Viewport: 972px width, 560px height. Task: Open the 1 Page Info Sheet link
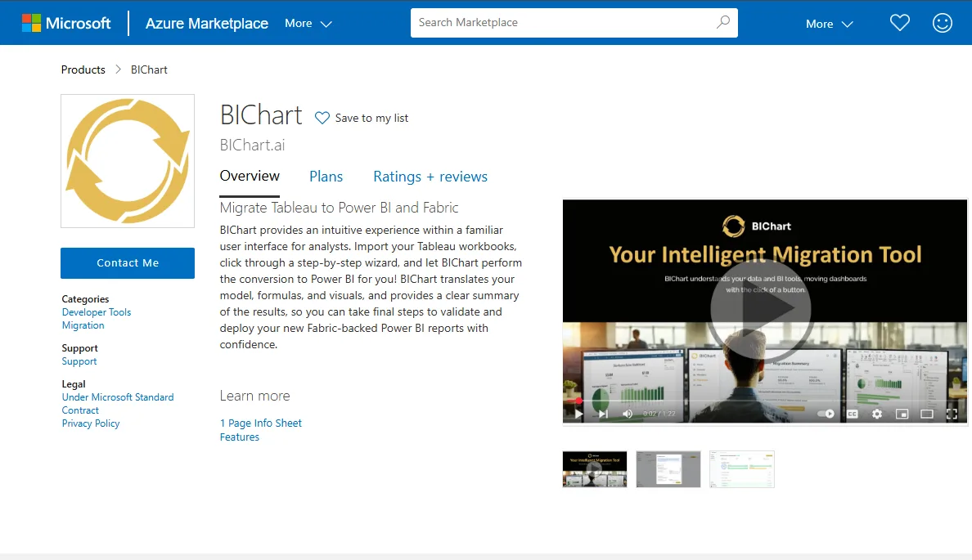pos(260,423)
